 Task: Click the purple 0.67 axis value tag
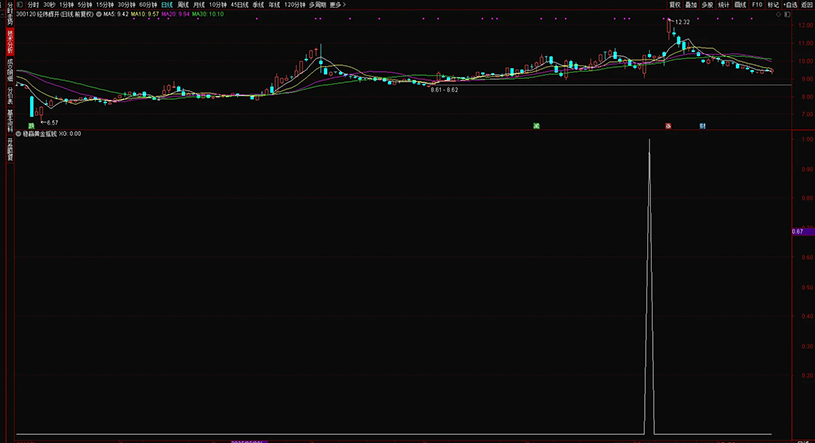point(803,231)
